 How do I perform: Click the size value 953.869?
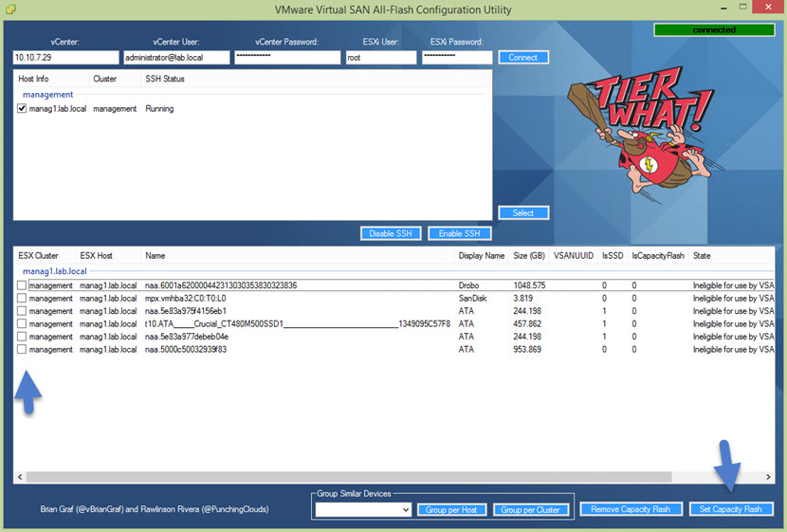click(527, 349)
